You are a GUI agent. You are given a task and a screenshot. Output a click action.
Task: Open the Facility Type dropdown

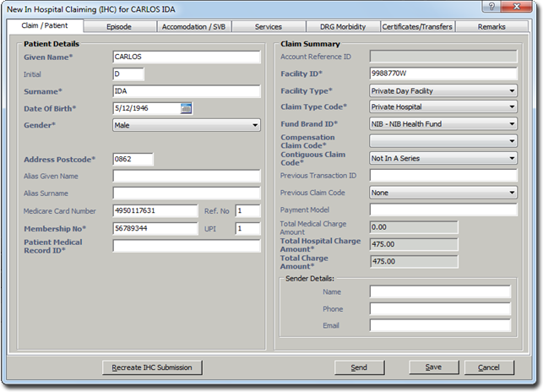(512, 91)
